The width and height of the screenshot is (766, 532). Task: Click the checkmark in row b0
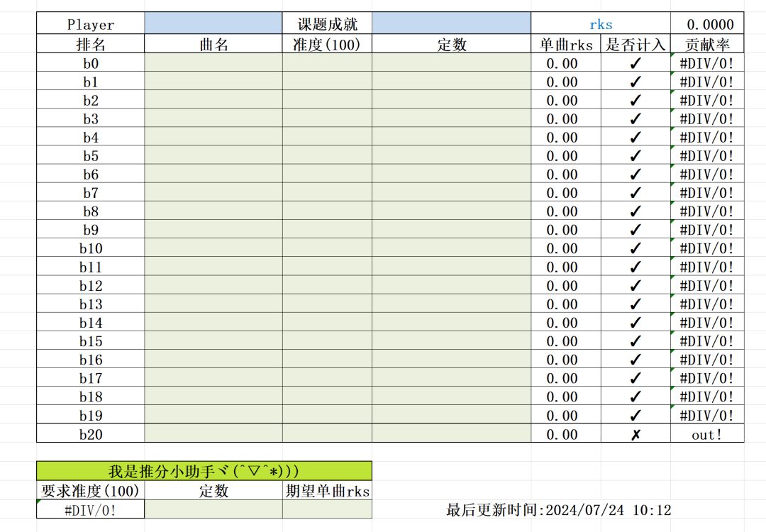635,63
